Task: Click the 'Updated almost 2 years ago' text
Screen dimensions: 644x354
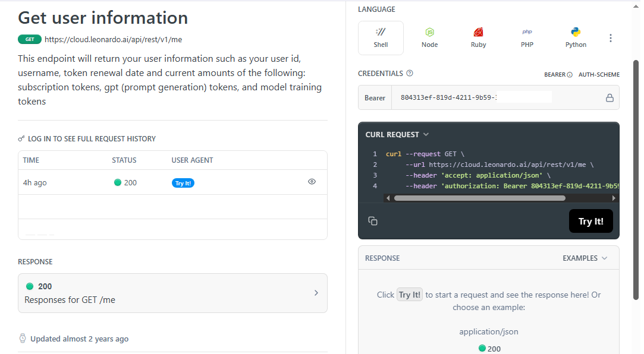Action: (79, 339)
